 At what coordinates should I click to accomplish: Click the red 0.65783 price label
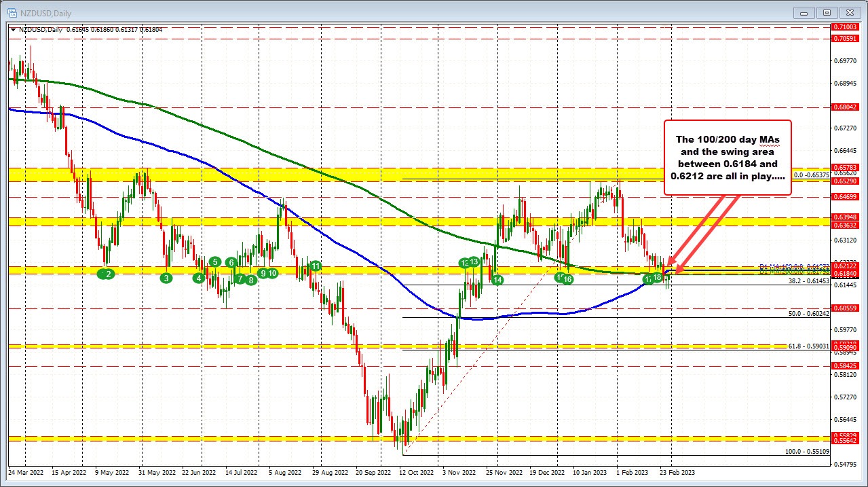click(845, 167)
